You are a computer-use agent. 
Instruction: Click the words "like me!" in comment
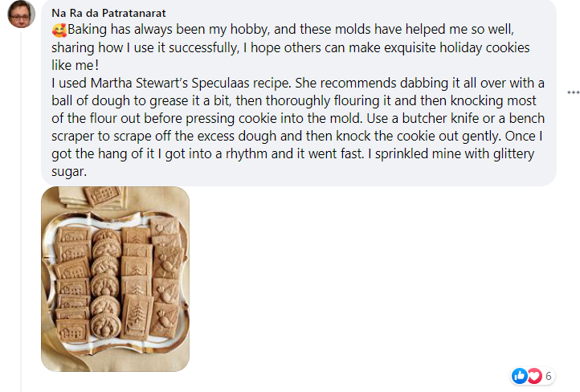pyautogui.click(x=75, y=65)
